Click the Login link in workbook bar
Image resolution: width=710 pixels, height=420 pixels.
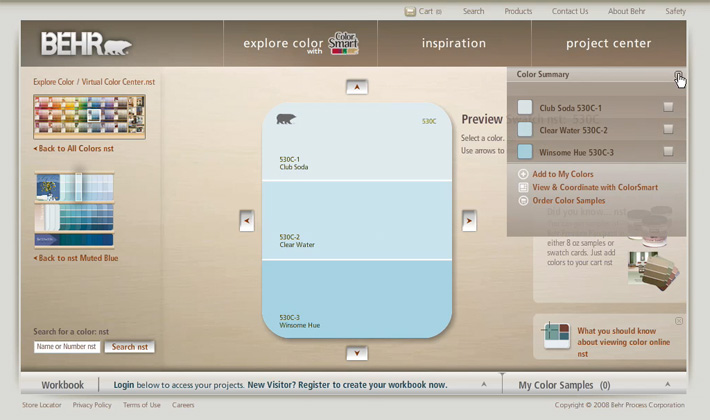coord(124,385)
